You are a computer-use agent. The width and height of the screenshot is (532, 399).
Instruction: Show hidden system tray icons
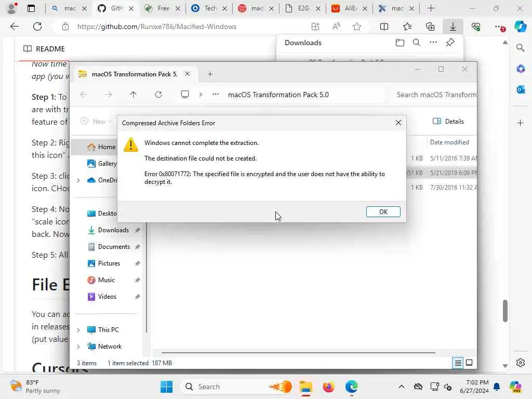tap(402, 387)
